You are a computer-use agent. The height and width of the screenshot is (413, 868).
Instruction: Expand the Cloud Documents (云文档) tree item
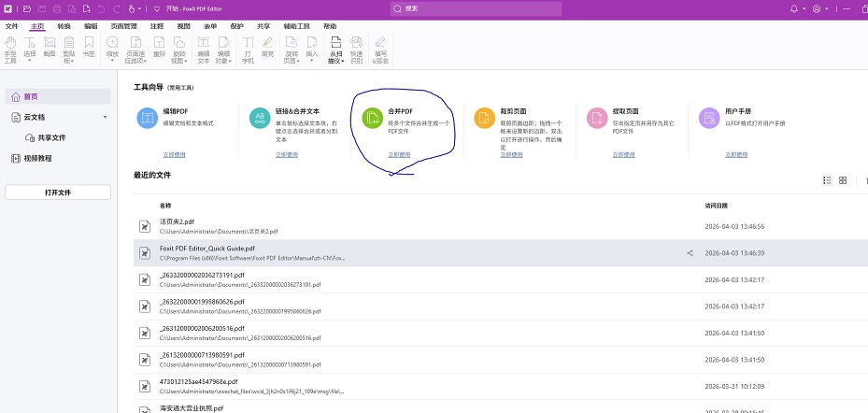coord(106,117)
